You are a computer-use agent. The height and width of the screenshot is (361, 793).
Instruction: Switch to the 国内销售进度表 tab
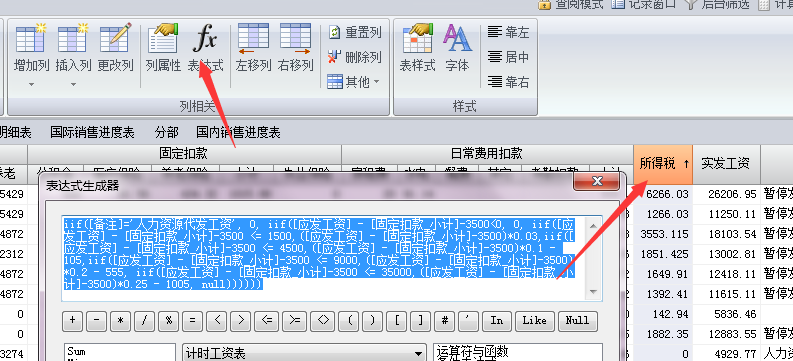click(238, 132)
